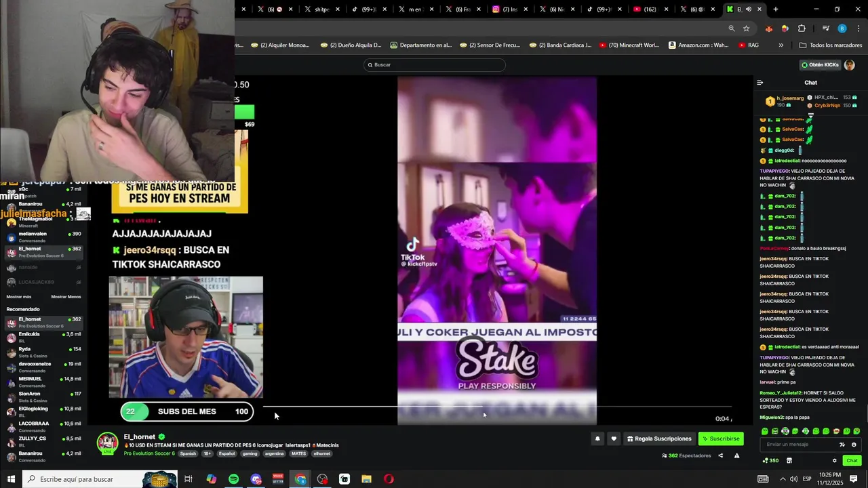The height and width of the screenshot is (488, 868).
Task: Click Pro Evolution Soccer 6 category link
Action: click(149, 453)
